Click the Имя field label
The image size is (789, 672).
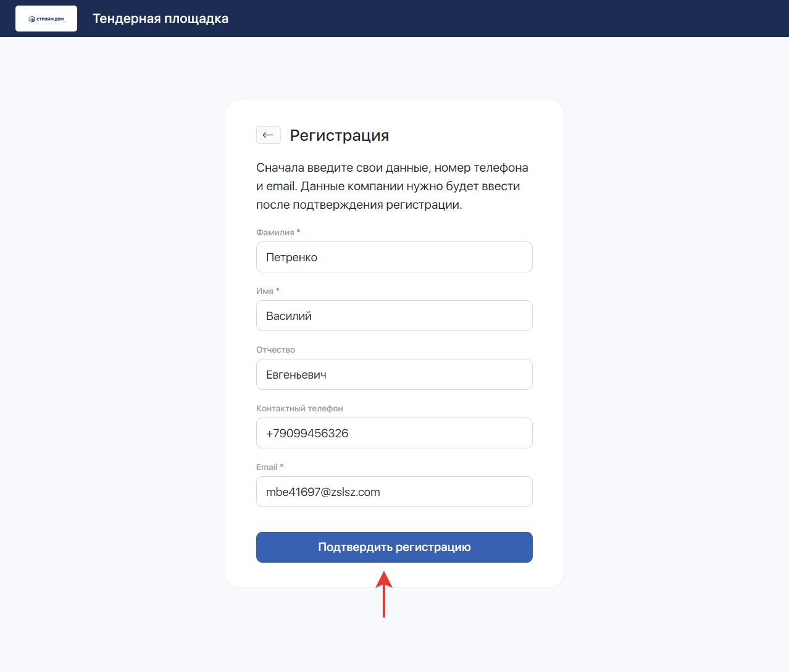coord(265,291)
